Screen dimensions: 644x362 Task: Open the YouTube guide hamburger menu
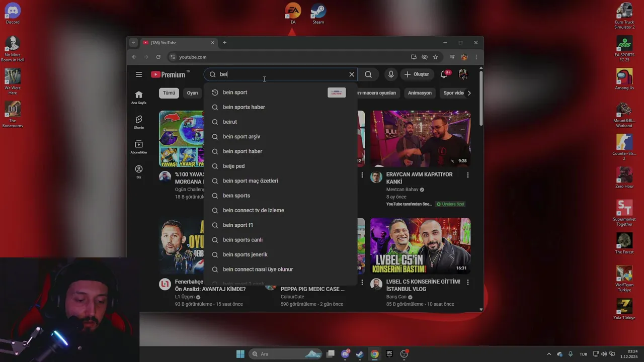click(138, 74)
